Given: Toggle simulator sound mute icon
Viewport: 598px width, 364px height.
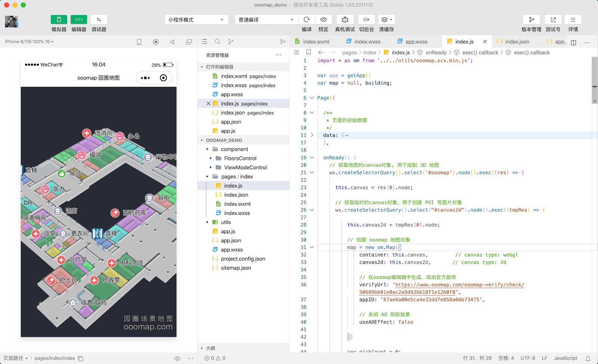Looking at the screenshot, I should (172, 42).
